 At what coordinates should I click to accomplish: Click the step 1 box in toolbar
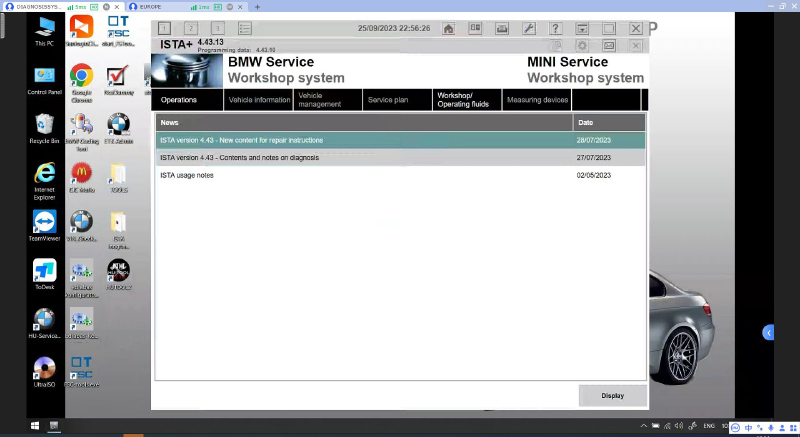point(165,29)
